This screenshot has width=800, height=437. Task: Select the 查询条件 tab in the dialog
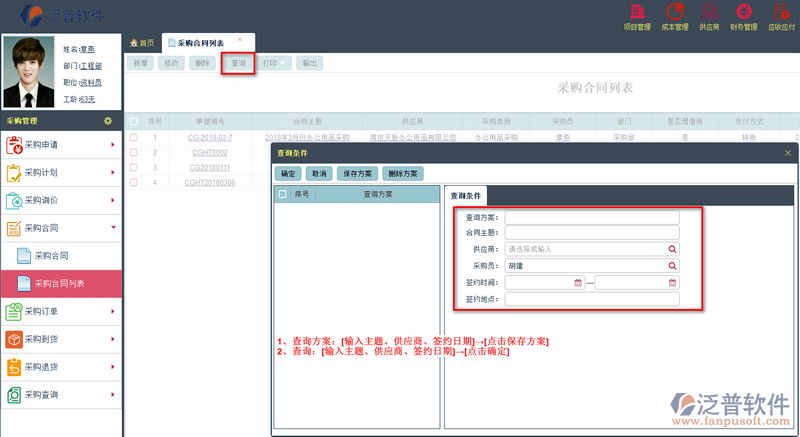(465, 196)
